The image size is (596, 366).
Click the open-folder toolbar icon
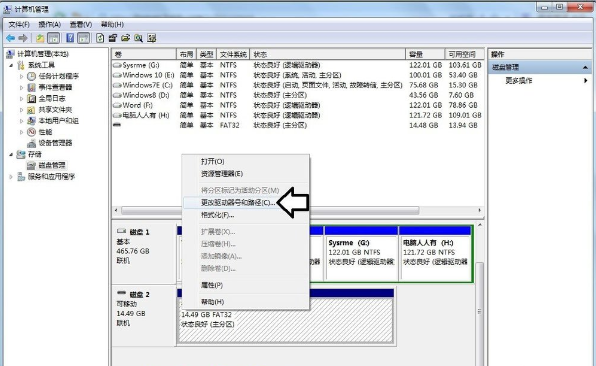pos(125,38)
